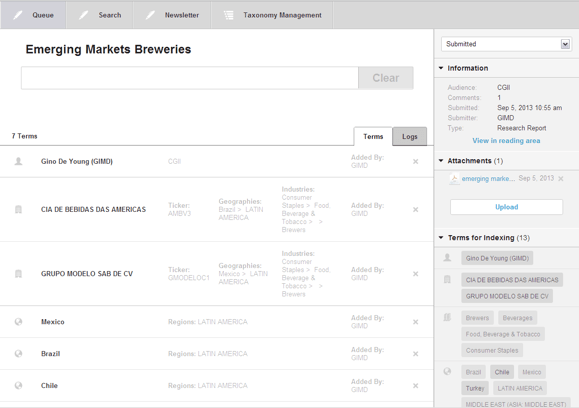This screenshot has height=408, width=579.
Task: Select the Beverages index tag
Action: pos(517,318)
